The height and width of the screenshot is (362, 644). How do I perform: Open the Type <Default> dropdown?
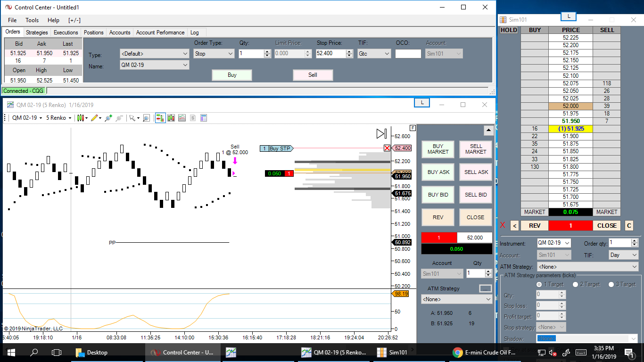point(154,53)
